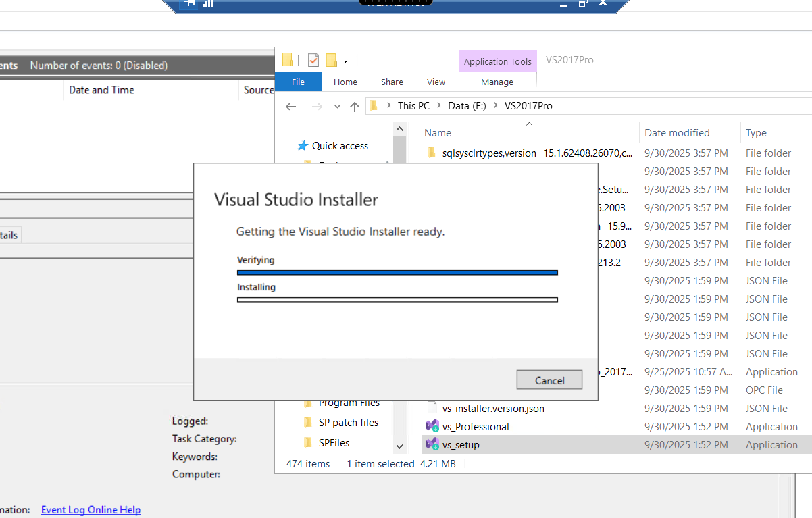Click This PC in address bar

click(x=413, y=106)
